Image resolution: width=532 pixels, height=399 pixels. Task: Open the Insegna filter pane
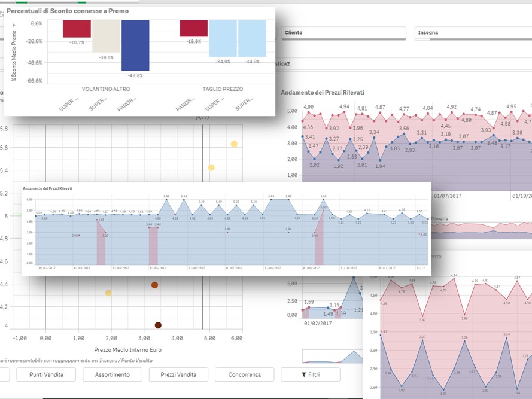pos(473,33)
